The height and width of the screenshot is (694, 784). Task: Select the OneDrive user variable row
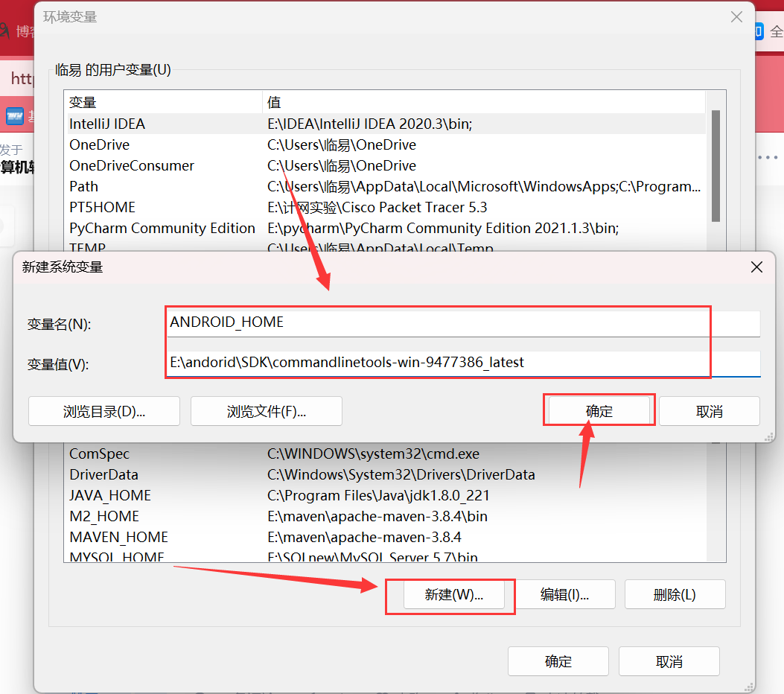coord(386,145)
